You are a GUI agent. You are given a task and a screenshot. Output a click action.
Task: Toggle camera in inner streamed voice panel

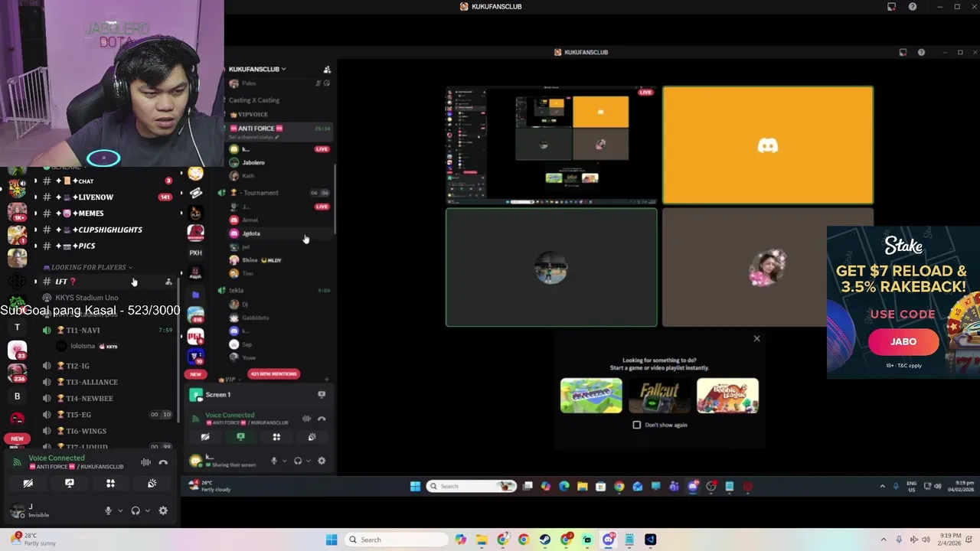point(205,437)
